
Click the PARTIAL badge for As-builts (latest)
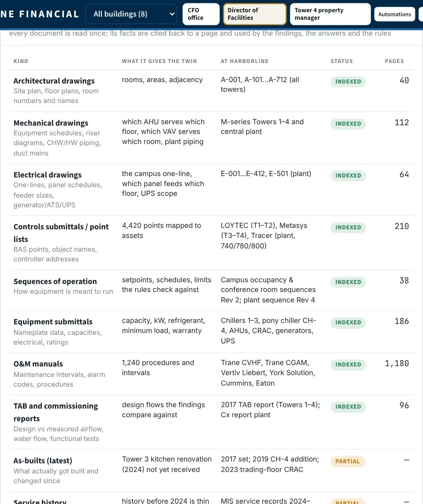pyautogui.click(x=347, y=462)
